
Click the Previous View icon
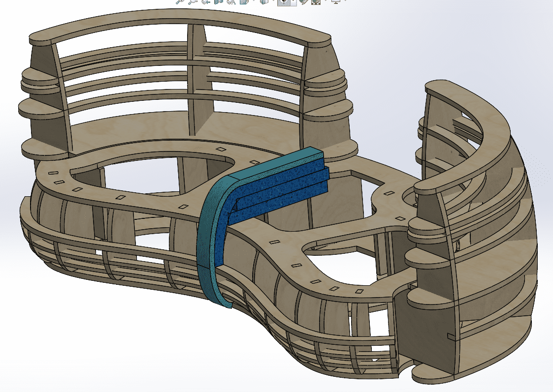pyautogui.click(x=206, y=1)
